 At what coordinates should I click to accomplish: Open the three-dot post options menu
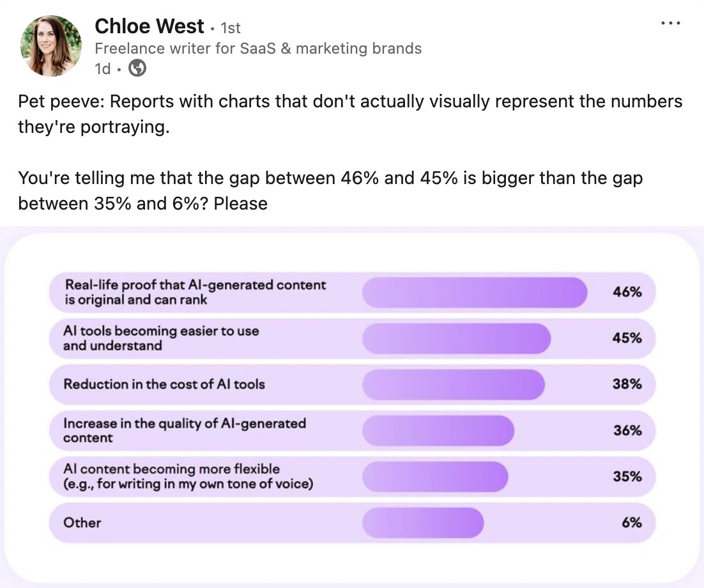[671, 23]
